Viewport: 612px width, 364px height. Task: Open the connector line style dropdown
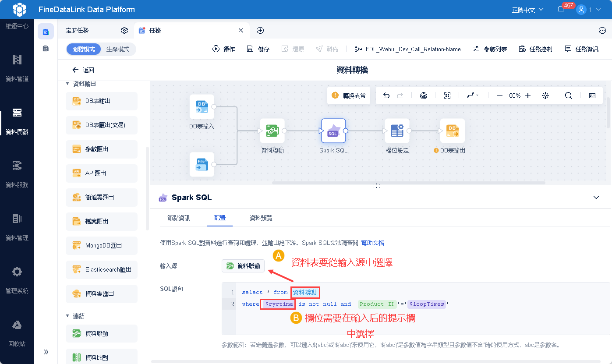pyautogui.click(x=473, y=95)
